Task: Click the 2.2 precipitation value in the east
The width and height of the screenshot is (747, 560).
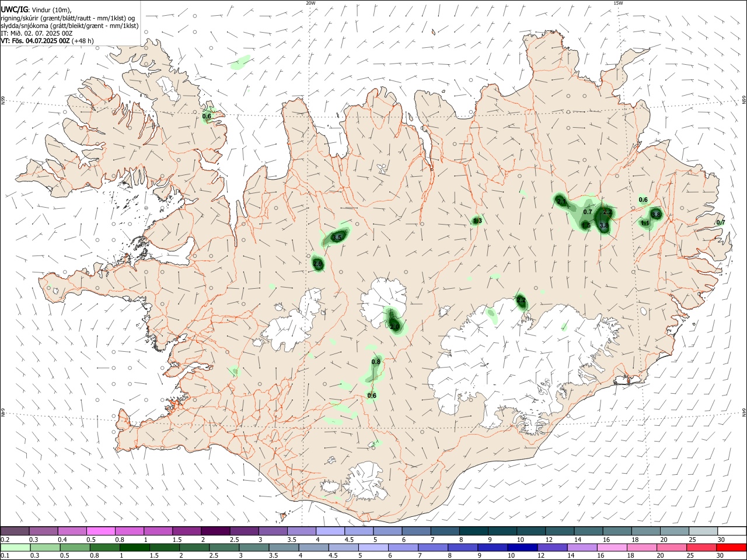Action: [x=607, y=212]
